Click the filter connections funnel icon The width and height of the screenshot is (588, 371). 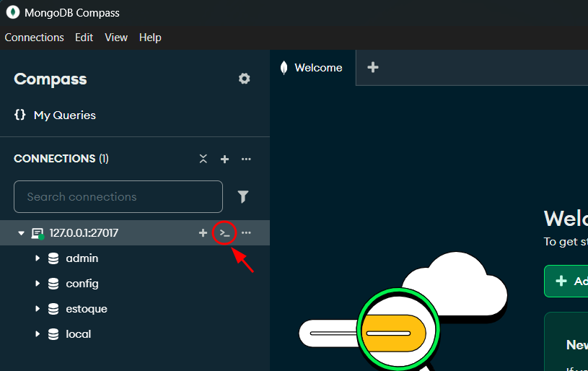tap(243, 196)
